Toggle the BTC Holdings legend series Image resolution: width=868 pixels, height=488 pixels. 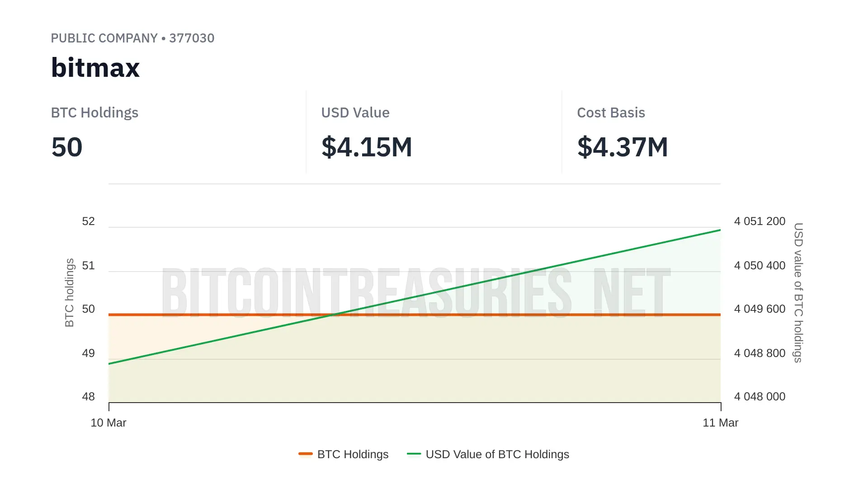[353, 454]
